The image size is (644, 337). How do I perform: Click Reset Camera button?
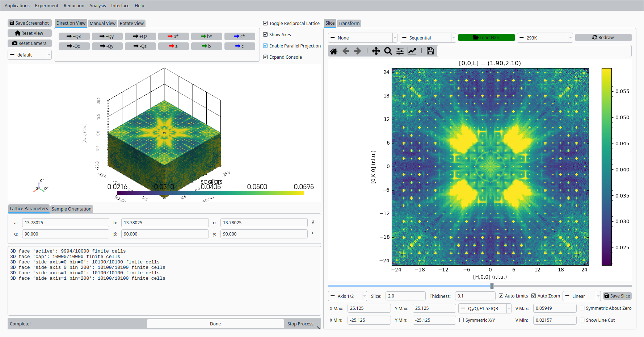pos(29,43)
